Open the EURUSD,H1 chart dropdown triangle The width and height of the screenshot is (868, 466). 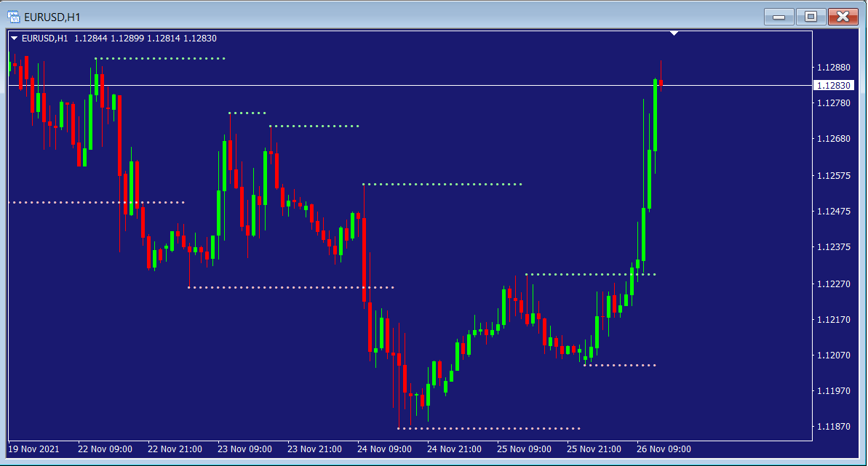tap(15, 39)
